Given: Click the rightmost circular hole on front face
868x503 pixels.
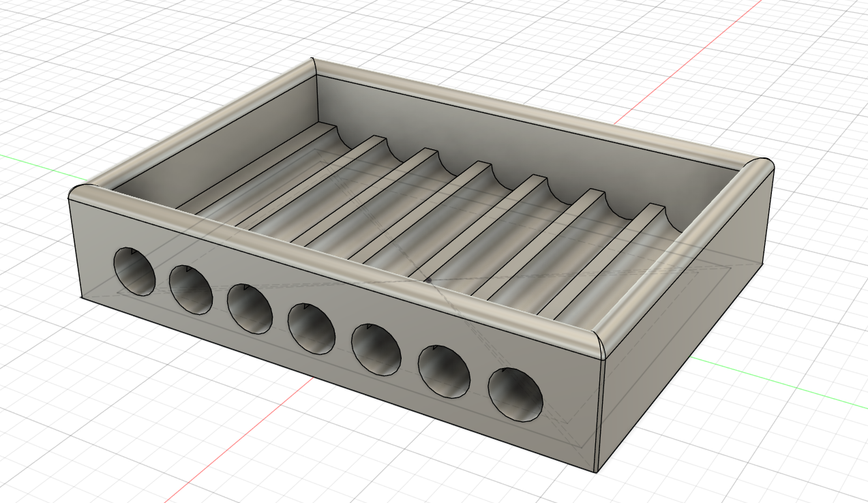Looking at the screenshot, I should click(515, 395).
